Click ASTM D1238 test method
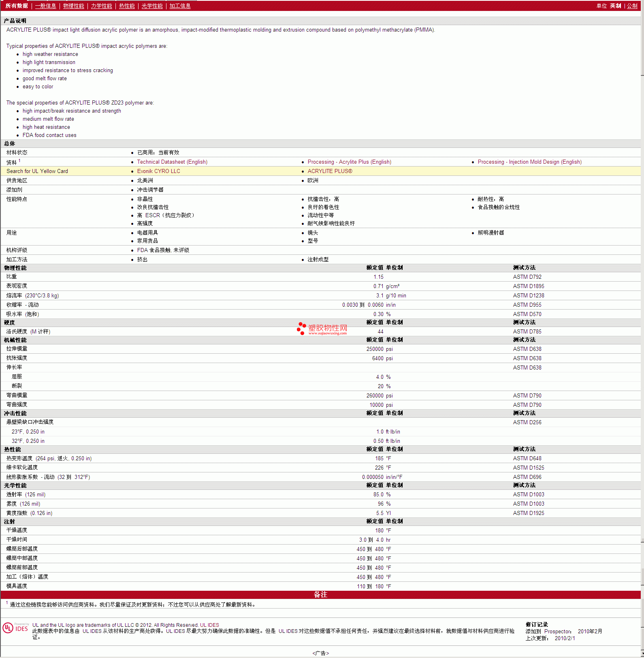 pyautogui.click(x=529, y=295)
